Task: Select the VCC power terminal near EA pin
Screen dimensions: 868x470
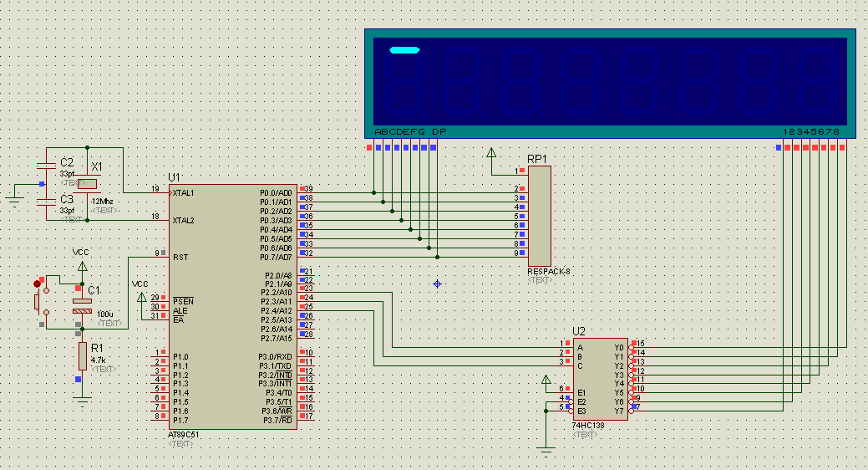Action: click(142, 297)
